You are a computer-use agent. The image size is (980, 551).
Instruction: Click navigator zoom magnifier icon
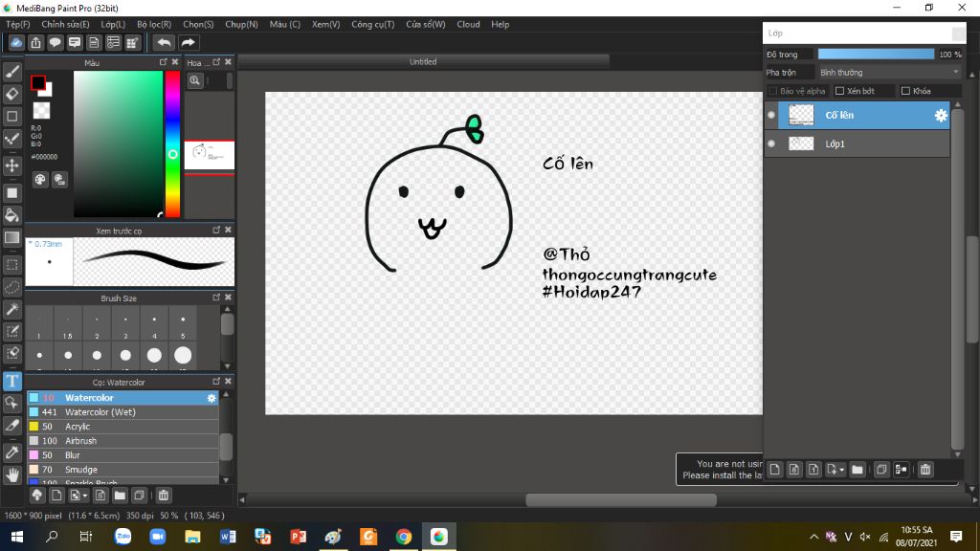195,80
